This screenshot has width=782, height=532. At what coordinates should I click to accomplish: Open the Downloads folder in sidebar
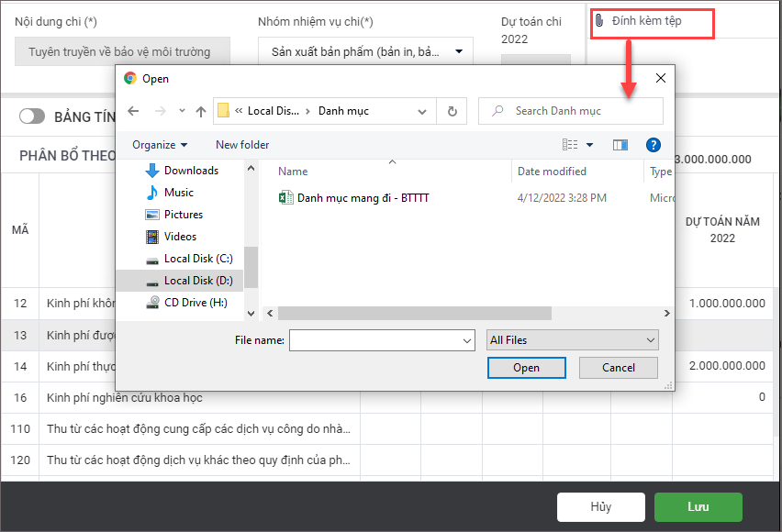(x=190, y=171)
